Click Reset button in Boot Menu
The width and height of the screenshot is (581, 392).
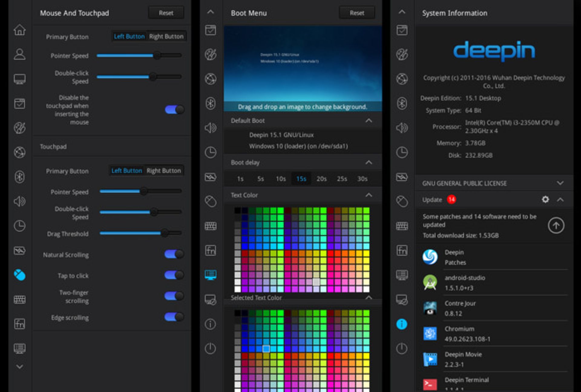tap(357, 13)
